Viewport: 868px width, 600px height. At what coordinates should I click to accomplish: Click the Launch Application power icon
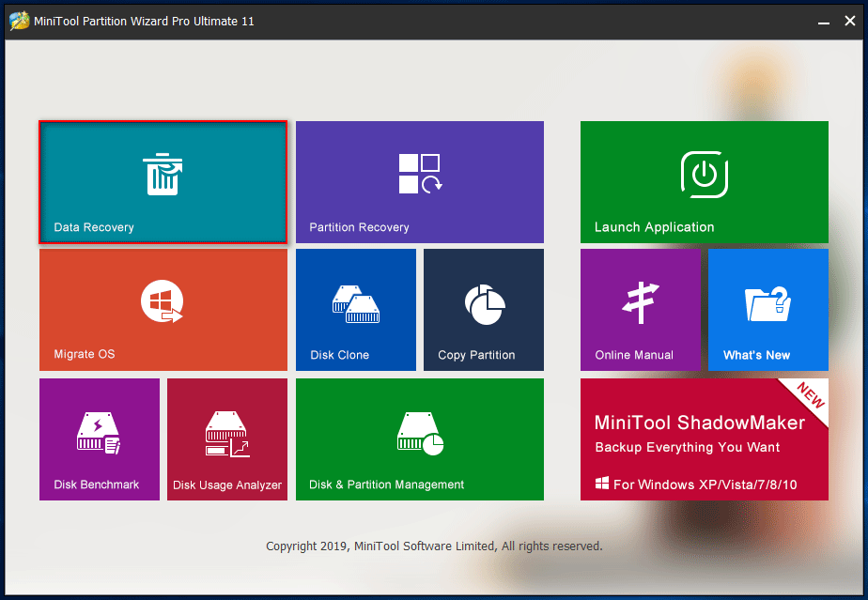[x=705, y=175]
